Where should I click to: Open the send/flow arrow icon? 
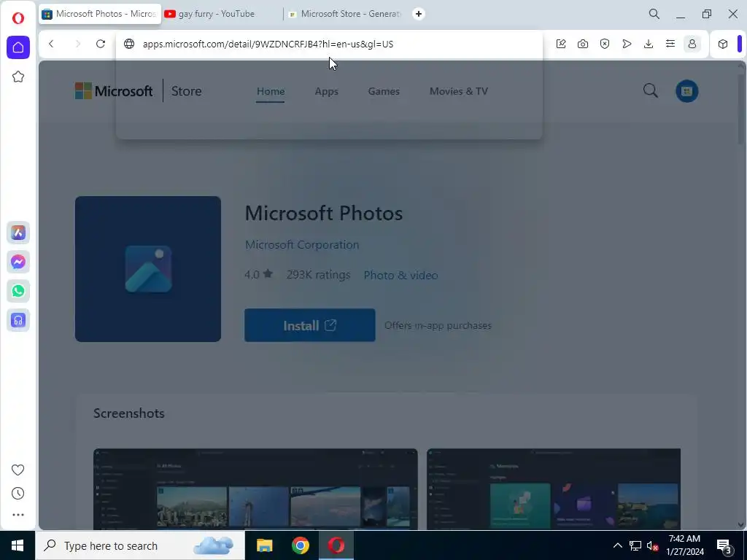tap(627, 44)
